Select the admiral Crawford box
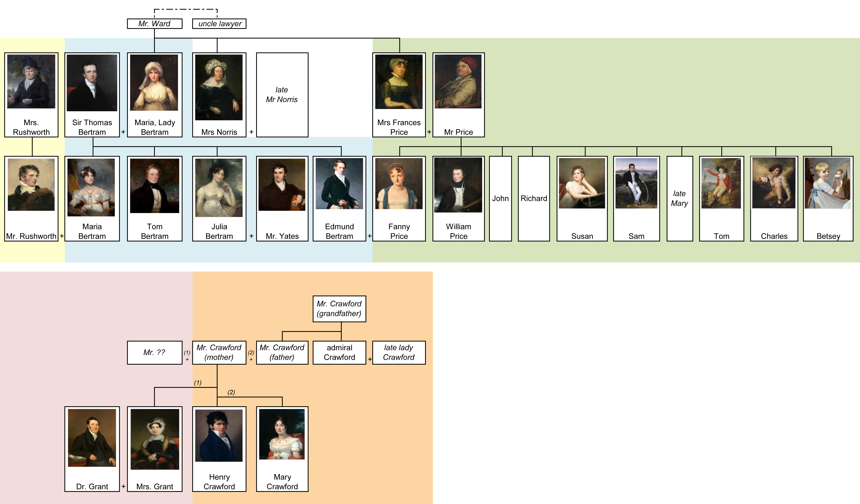This screenshot has height=504, width=860. tap(340, 353)
